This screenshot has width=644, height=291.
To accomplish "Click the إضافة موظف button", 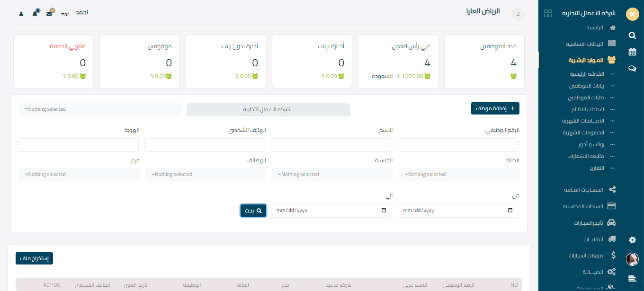I will (x=495, y=108).
